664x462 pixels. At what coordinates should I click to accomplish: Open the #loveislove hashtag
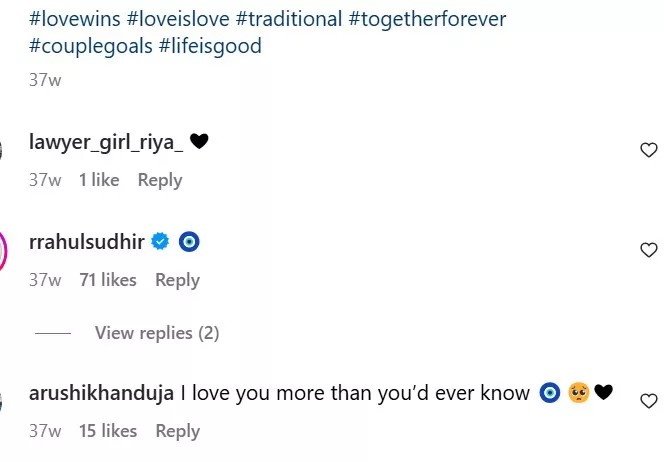coord(178,21)
